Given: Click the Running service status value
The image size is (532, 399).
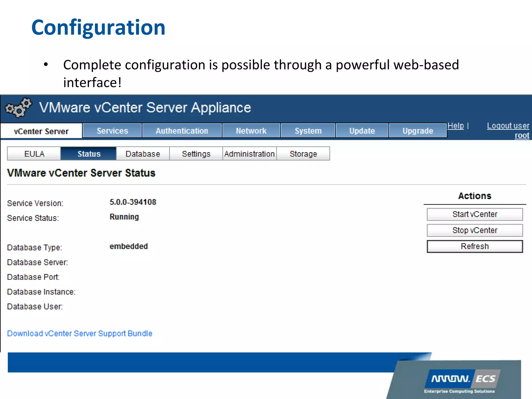Looking at the screenshot, I should click(x=124, y=217).
